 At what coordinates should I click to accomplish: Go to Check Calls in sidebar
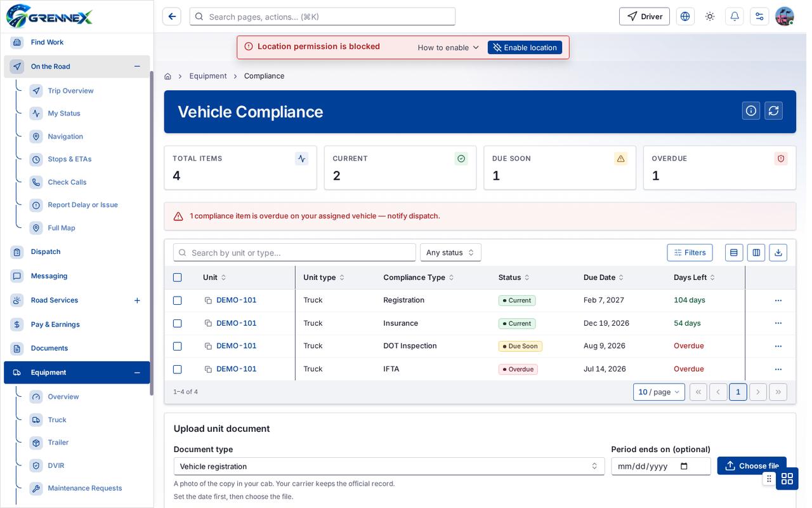point(67,182)
